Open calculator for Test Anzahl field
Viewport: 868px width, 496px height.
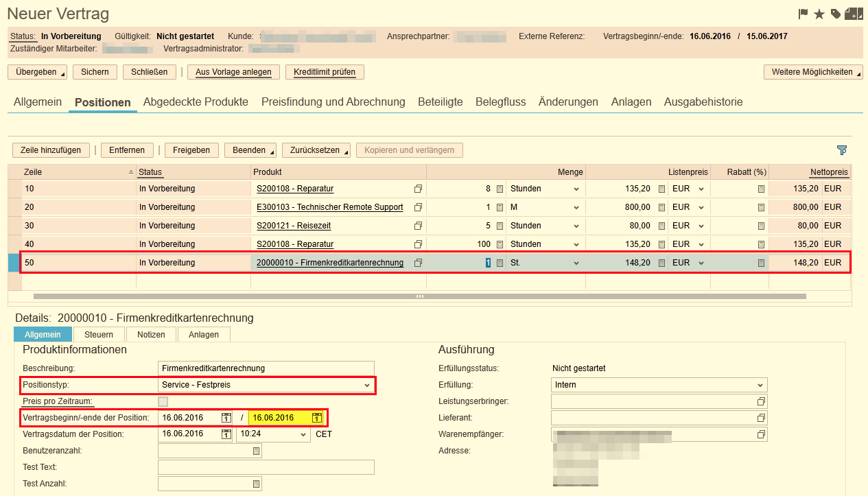(x=256, y=484)
